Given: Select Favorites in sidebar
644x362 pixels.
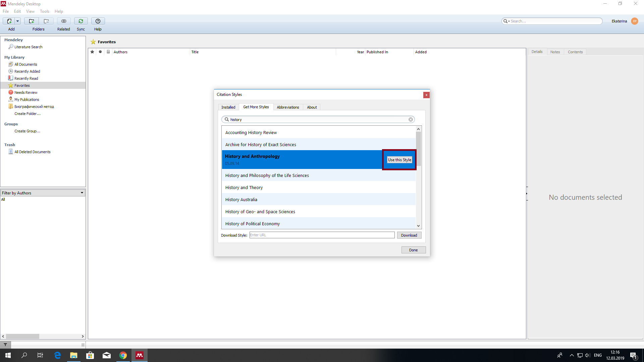Looking at the screenshot, I should (22, 85).
